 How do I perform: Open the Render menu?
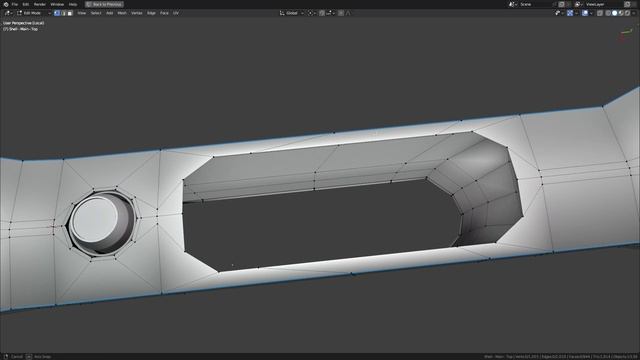(40, 4)
